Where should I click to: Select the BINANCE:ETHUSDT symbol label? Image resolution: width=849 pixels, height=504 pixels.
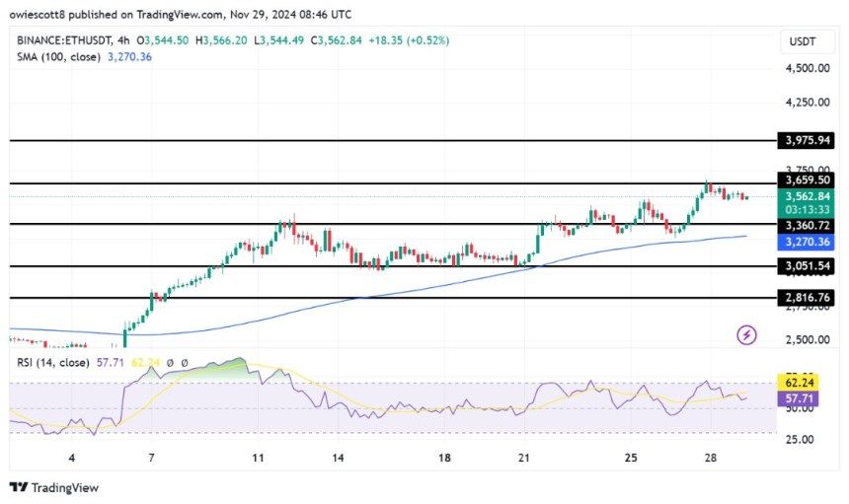click(x=64, y=40)
